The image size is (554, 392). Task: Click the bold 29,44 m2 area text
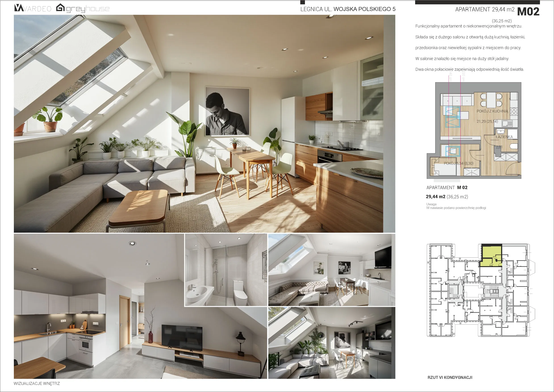(435, 197)
